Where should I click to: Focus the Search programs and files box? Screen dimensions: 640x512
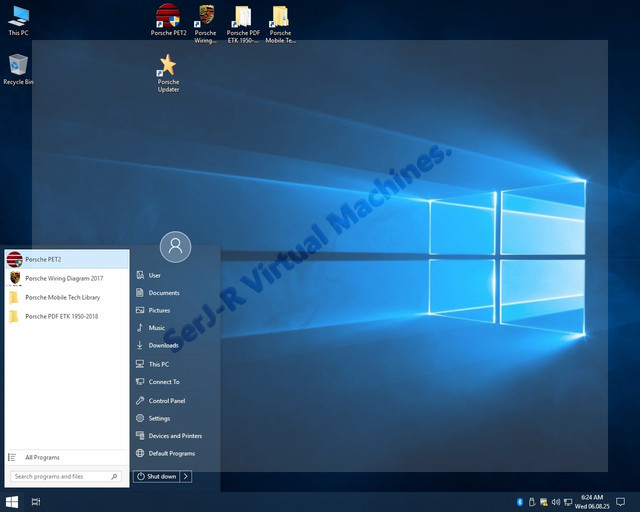click(65, 476)
